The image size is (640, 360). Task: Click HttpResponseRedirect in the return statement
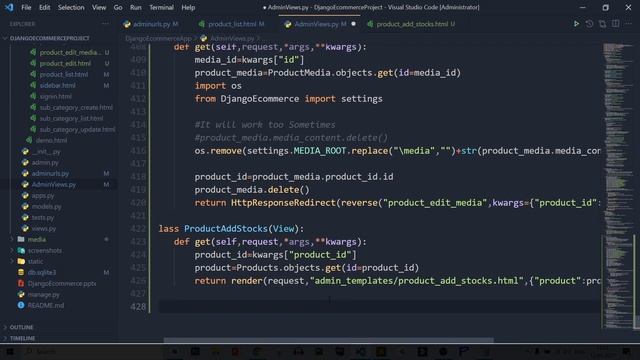coord(283,202)
